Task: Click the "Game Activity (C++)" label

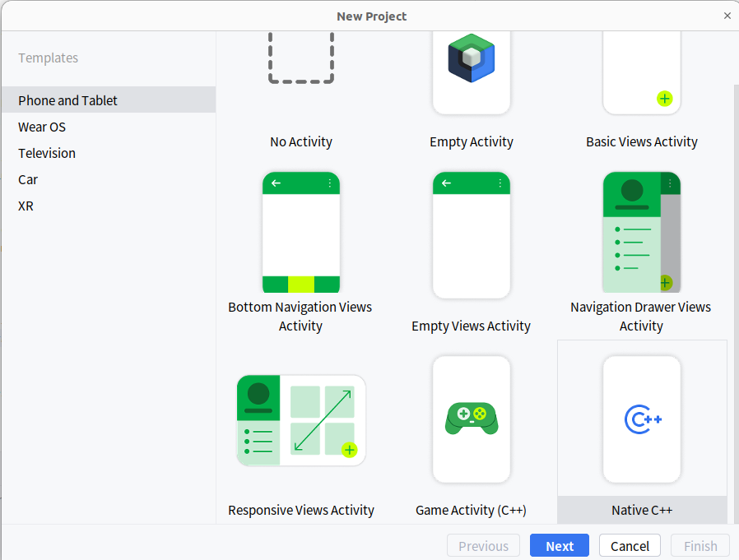Action: pyautogui.click(x=472, y=510)
